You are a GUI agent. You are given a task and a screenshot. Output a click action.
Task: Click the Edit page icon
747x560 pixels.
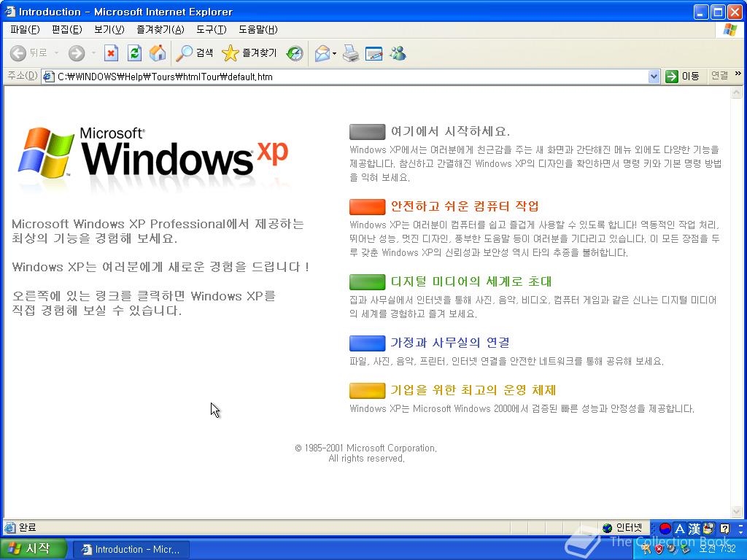tap(374, 53)
